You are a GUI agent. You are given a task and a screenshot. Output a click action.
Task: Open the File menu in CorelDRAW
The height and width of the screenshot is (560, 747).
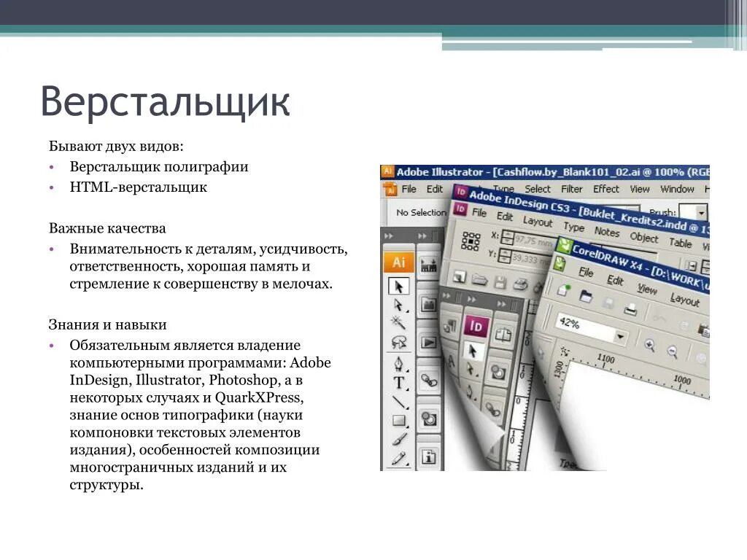pyautogui.click(x=586, y=272)
